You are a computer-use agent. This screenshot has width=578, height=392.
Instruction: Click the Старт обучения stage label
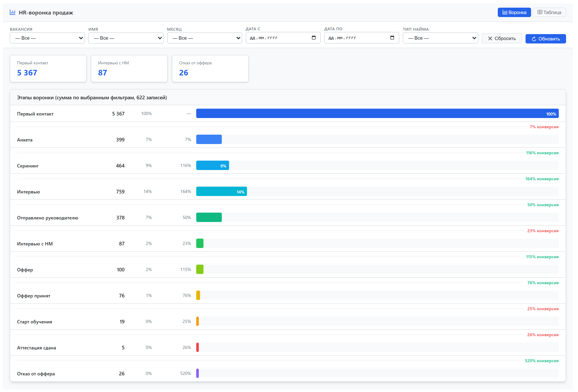click(35, 322)
